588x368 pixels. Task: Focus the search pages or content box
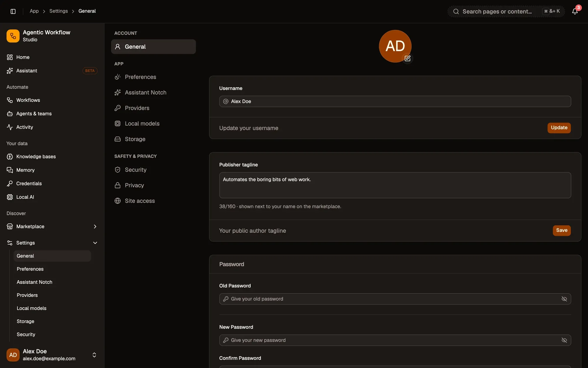click(506, 11)
